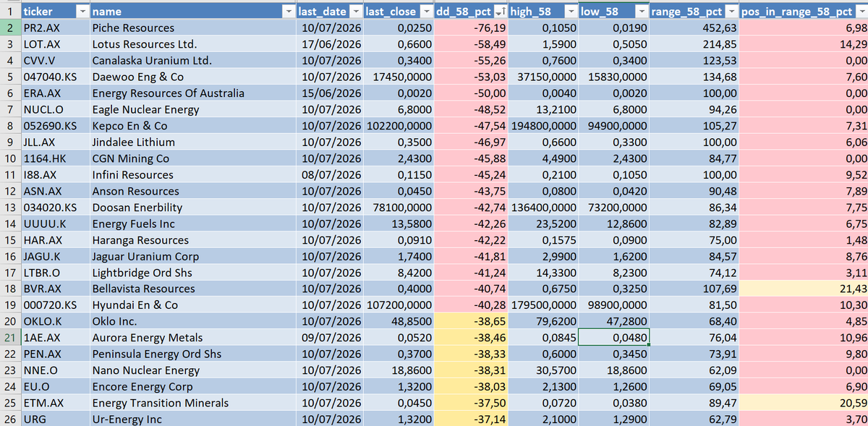Select the ticker cell 047040.KS
Image resolution: width=868 pixels, height=426 pixels.
[56, 77]
